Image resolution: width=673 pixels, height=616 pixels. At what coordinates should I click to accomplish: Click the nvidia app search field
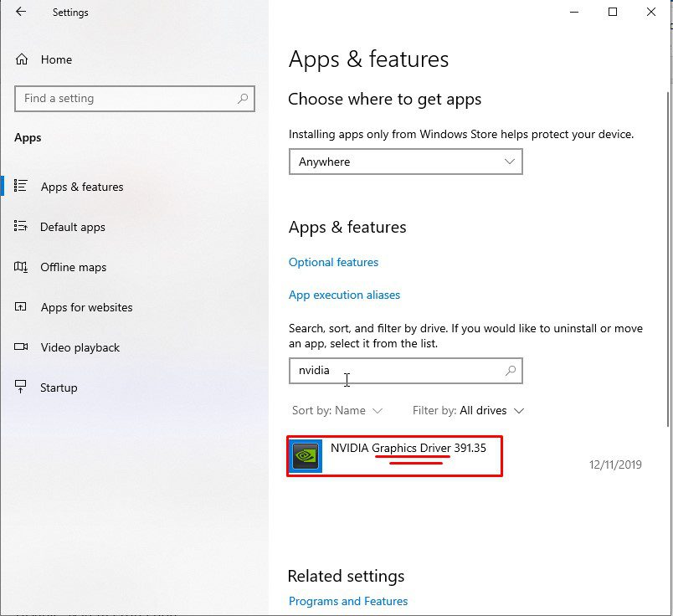point(406,371)
